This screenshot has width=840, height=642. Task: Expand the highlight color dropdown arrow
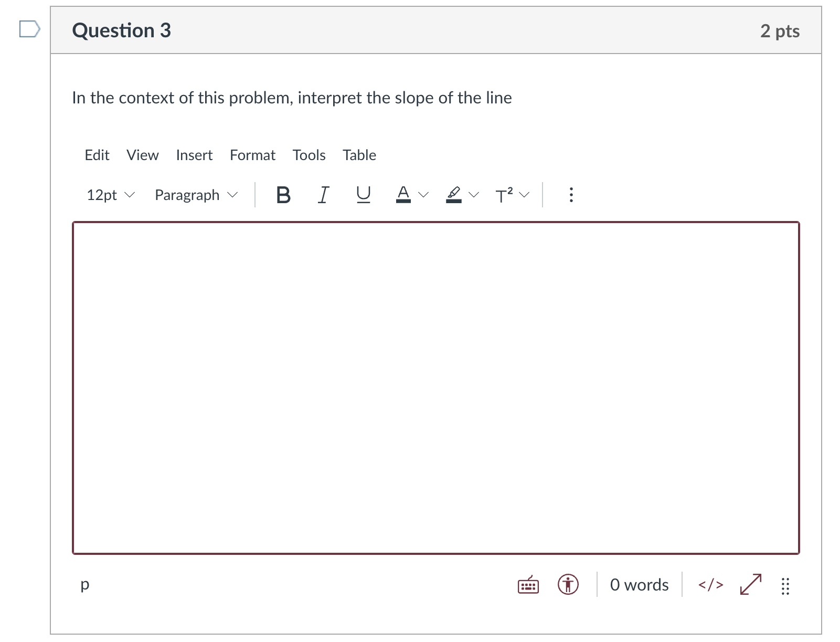474,195
